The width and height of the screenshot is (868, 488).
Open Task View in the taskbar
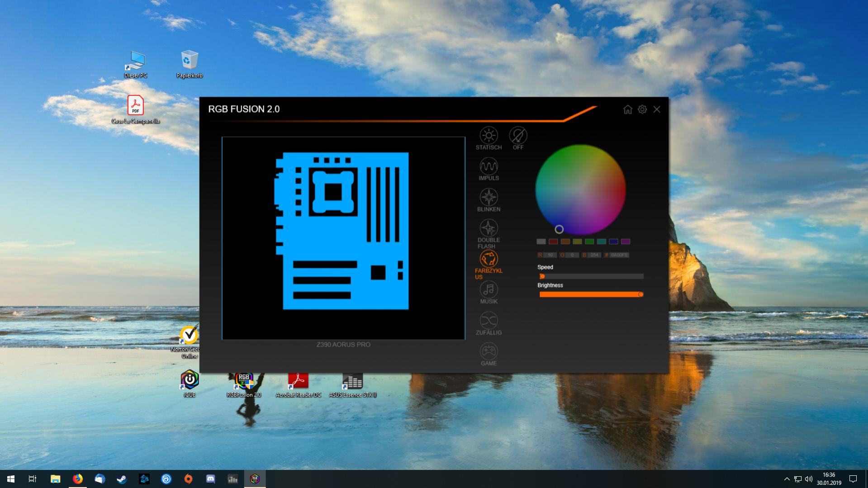coord(33,479)
